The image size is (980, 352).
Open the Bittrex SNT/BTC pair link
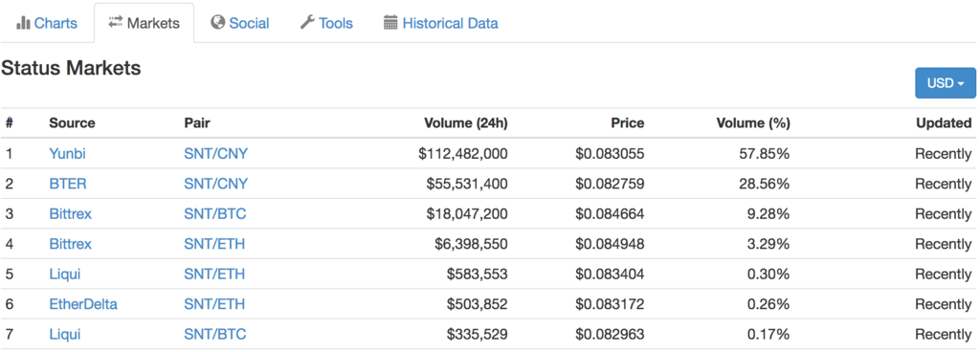[x=215, y=213]
